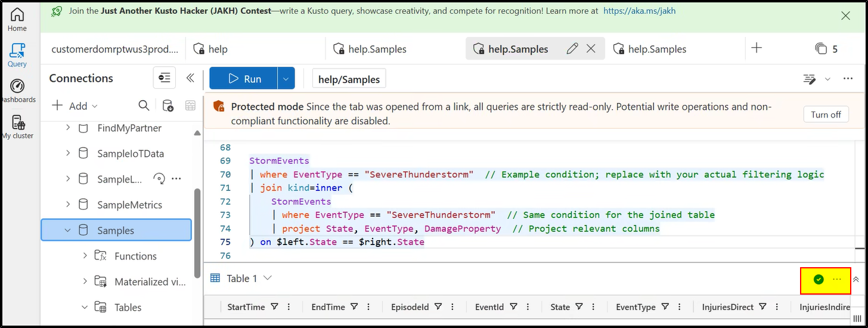Open the results more options menu
The width and height of the screenshot is (868, 328).
tap(837, 279)
